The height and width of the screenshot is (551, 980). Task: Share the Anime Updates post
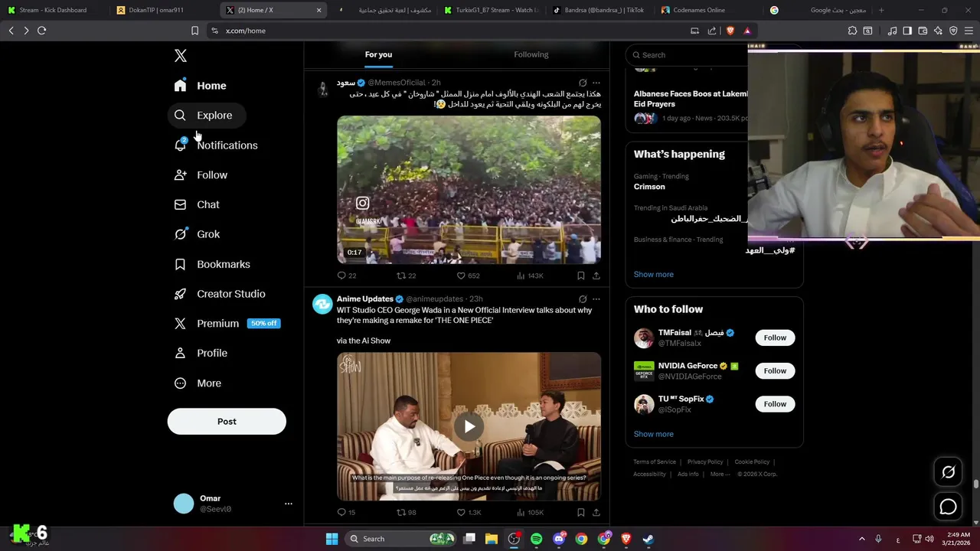[596, 513]
